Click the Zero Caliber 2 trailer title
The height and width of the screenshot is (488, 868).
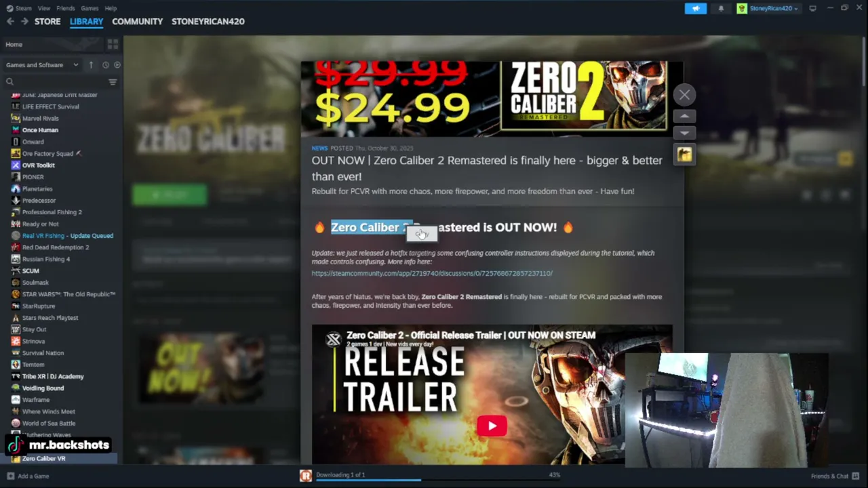(471, 335)
